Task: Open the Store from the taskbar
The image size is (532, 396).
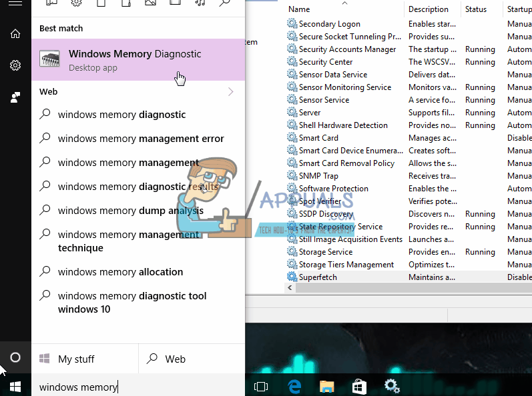Action: pos(359,387)
